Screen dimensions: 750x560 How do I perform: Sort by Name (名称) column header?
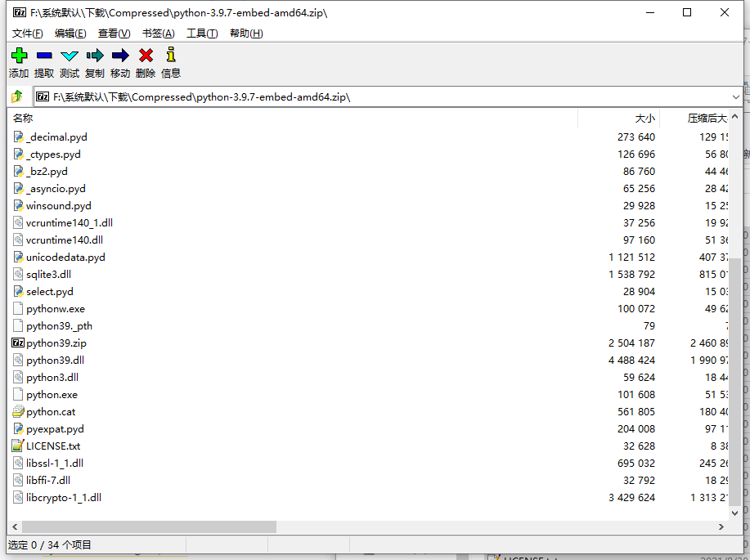(x=22, y=118)
